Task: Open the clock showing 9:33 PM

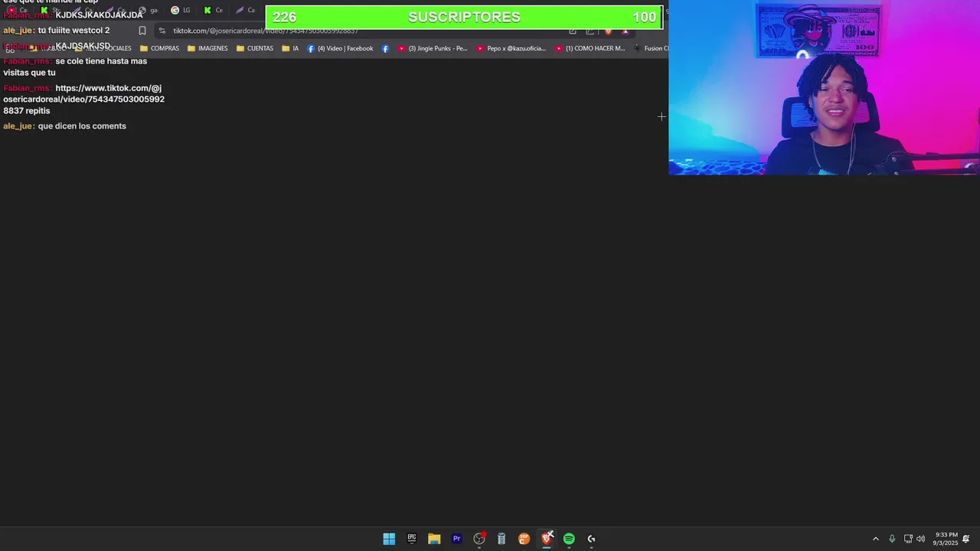Action: 946,539
